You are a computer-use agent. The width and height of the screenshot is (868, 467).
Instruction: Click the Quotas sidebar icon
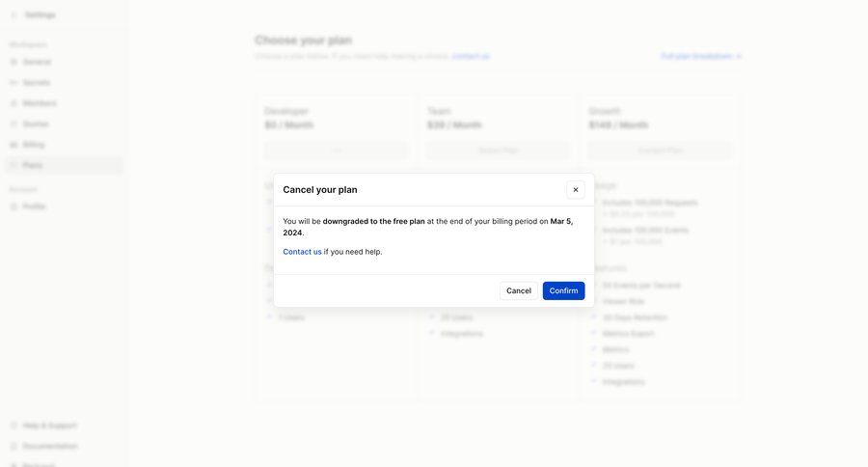(x=14, y=124)
